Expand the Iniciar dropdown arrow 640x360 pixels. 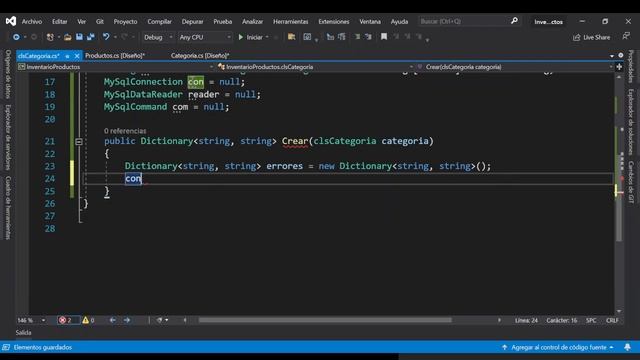click(x=267, y=37)
